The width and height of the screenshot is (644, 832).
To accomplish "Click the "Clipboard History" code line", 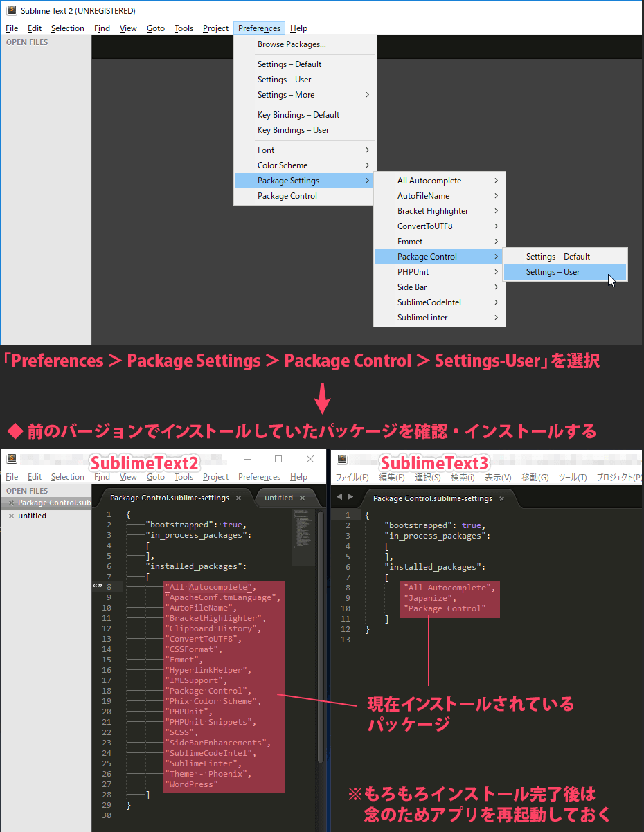I will coord(213,628).
